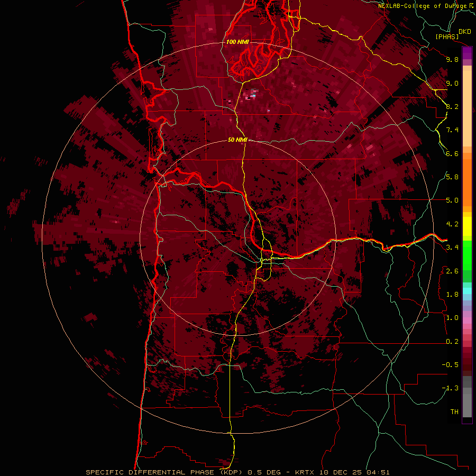Click the 1.8 legend value

click(x=452, y=295)
